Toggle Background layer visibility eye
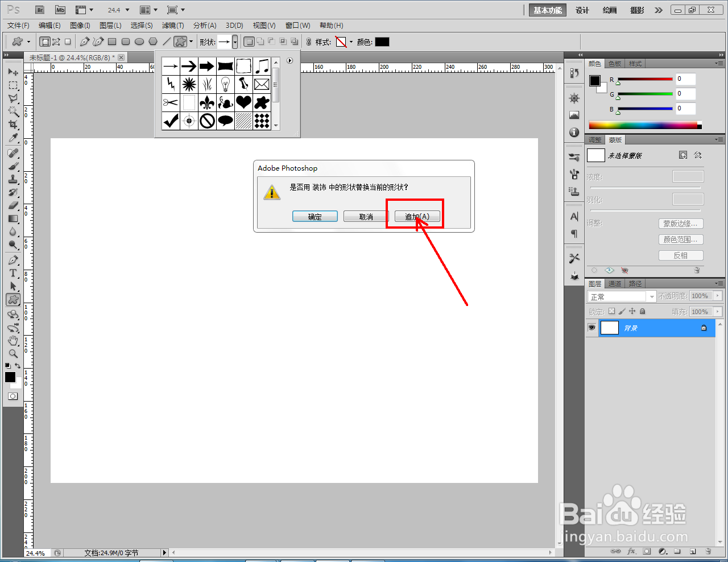 tap(591, 328)
